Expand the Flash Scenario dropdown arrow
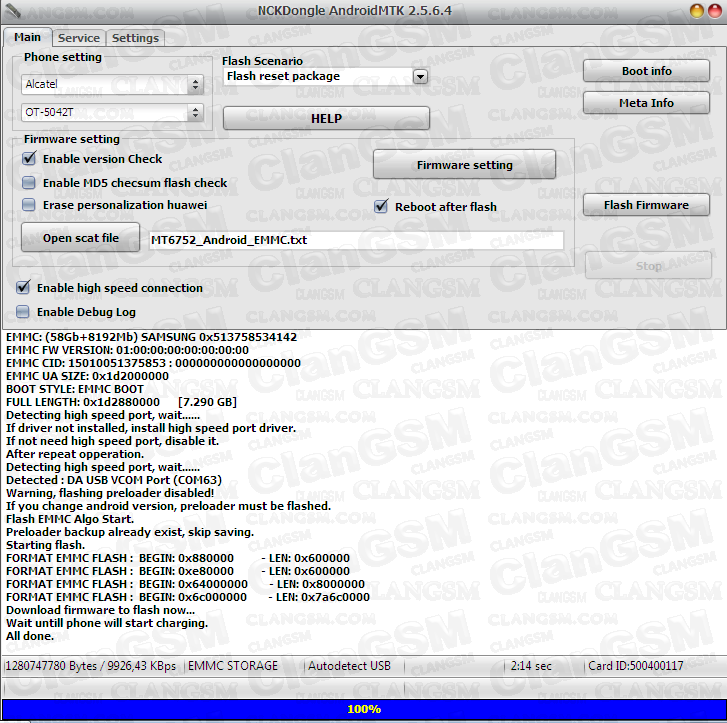Screen dimensions: 727x723 click(x=420, y=77)
